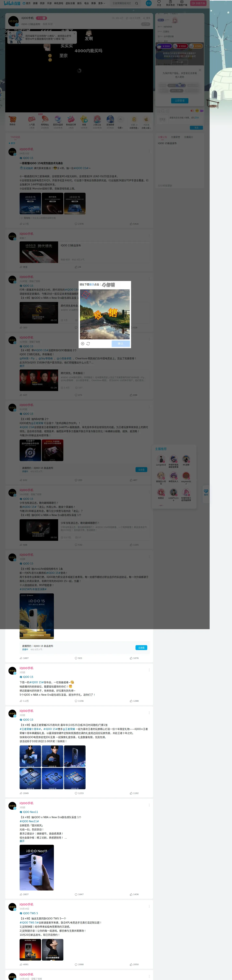
Task: Click the character 糖 in the captcha image
Action: pyautogui.click(x=113, y=313)
